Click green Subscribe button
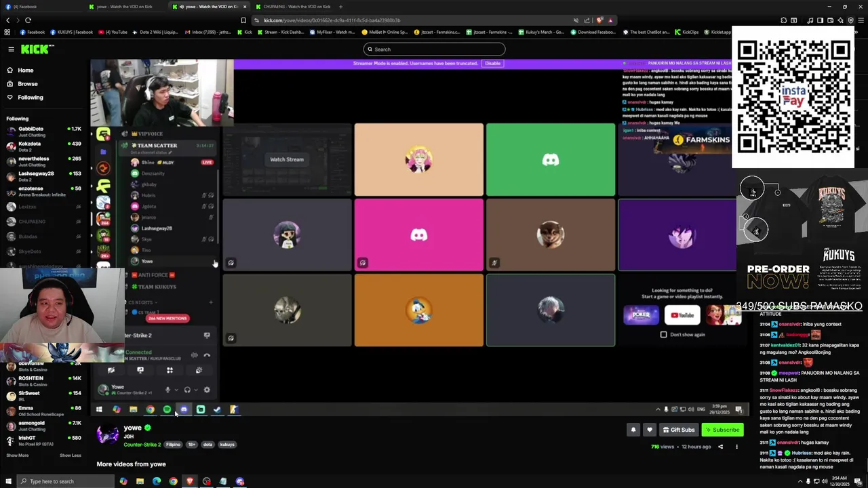The height and width of the screenshot is (488, 868). (722, 430)
